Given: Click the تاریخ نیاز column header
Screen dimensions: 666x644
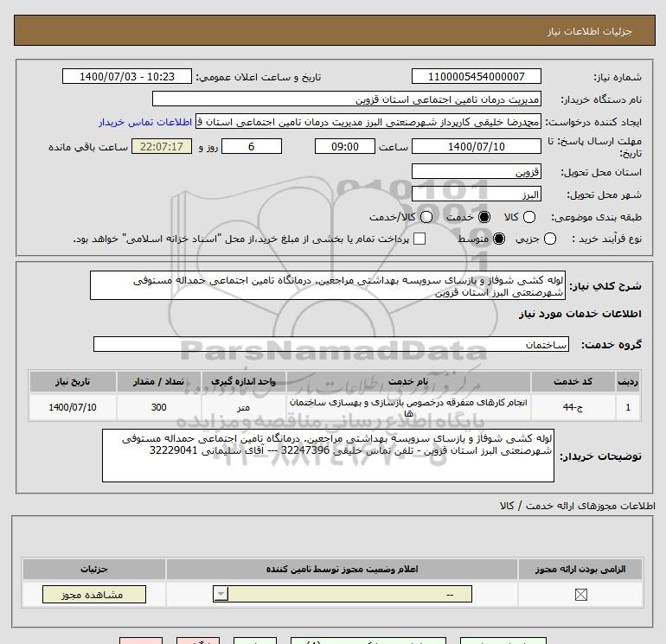Looking at the screenshot, I should (73, 381).
